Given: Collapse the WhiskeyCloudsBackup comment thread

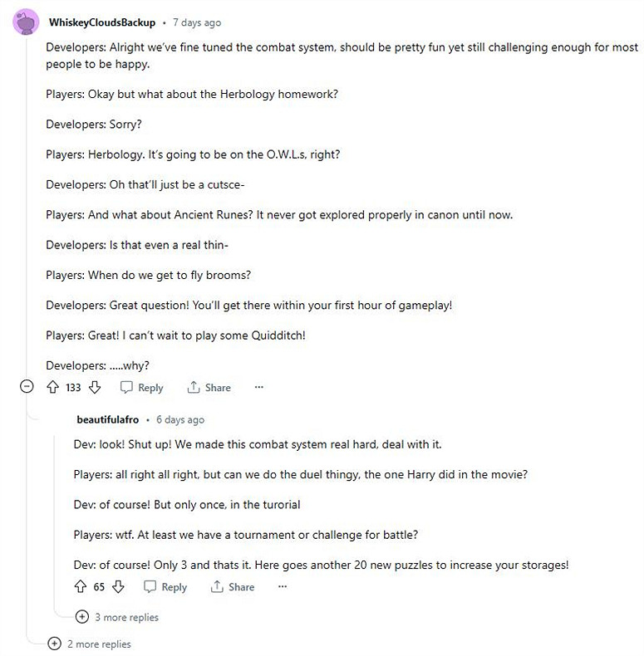Looking at the screenshot, I should click(27, 387).
